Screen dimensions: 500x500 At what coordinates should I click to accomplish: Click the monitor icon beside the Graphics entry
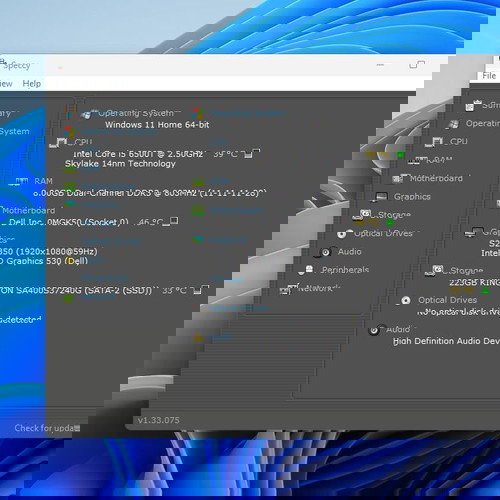(x=380, y=197)
